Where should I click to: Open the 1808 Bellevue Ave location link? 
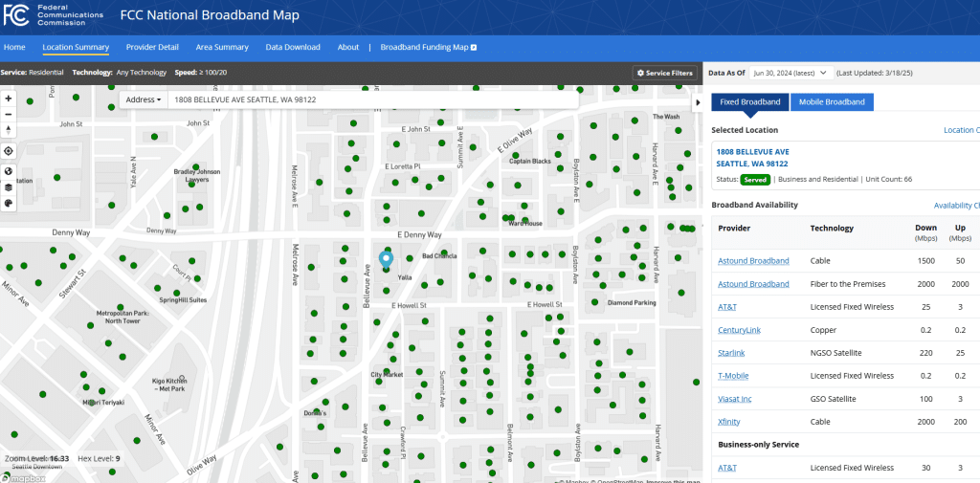tap(752, 158)
